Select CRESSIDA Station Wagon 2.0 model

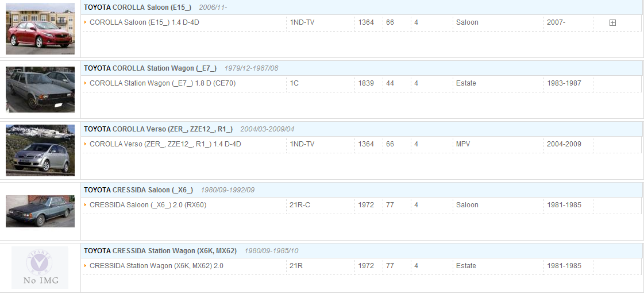[156, 265]
